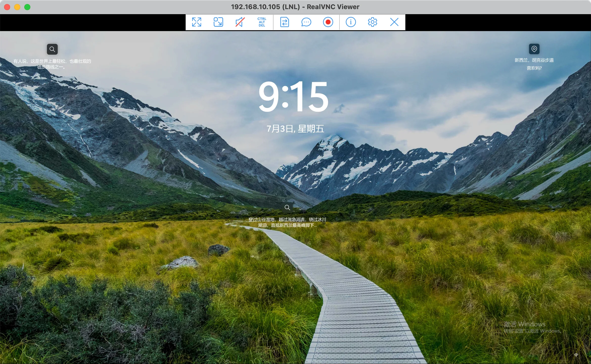Toggle the muted audio speaker icon
This screenshot has height=364, width=591.
240,22
